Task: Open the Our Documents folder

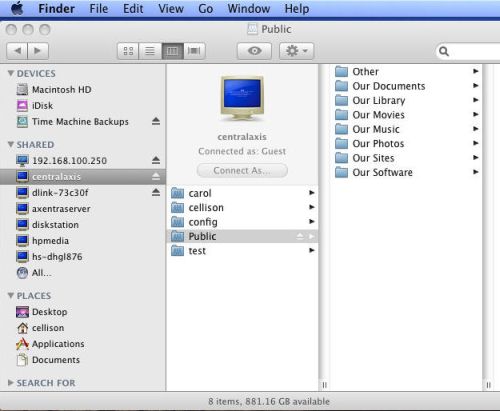Action: tap(407, 86)
